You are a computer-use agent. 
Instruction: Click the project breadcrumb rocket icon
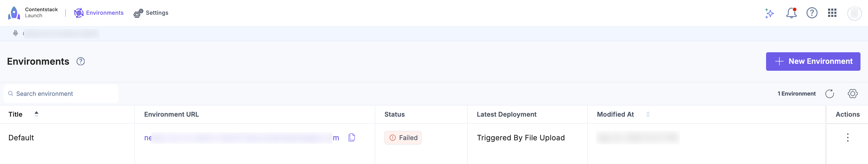(16, 33)
